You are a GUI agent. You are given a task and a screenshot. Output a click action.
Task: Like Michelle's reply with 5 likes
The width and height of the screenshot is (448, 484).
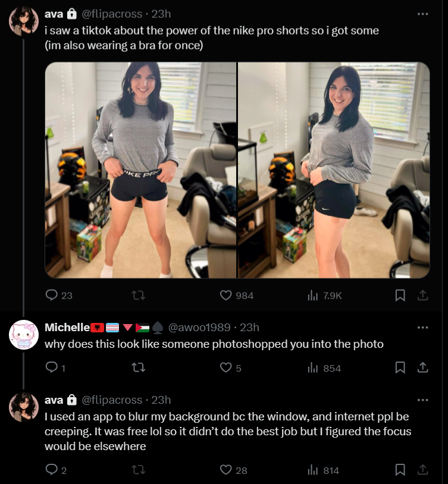point(230,367)
